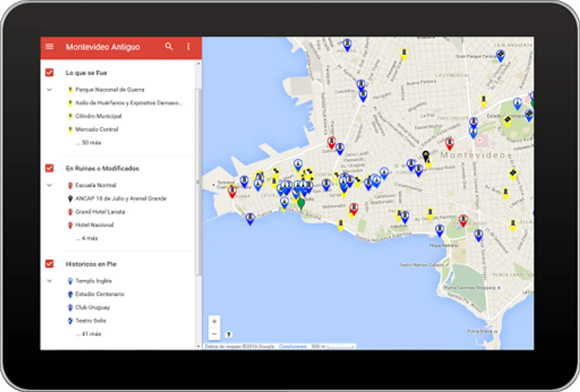
Task: Click Historicos en Pie layer title
Action: (91, 264)
